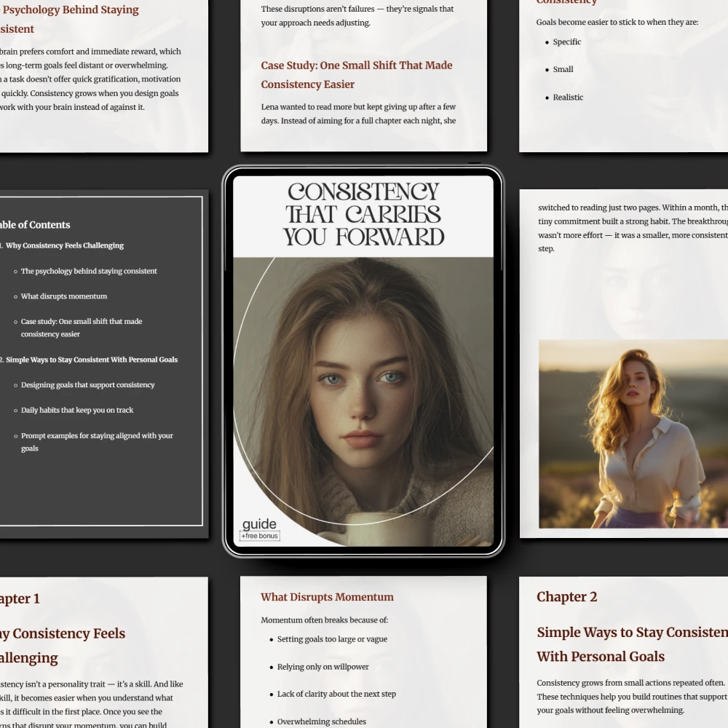Select the 'Specific' bullet point
The image size is (728, 728).
click(566, 42)
